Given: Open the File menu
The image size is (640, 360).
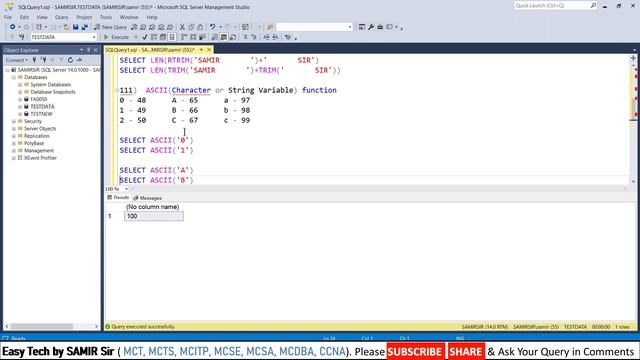Looking at the screenshot, I should pyautogui.click(x=8, y=17).
